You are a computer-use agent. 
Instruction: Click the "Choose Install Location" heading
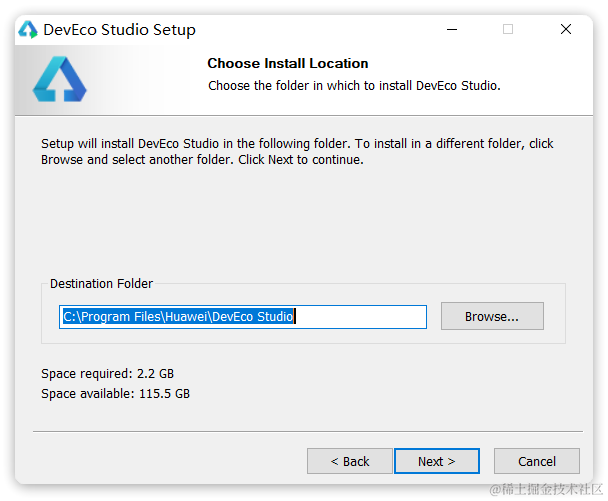click(x=288, y=63)
